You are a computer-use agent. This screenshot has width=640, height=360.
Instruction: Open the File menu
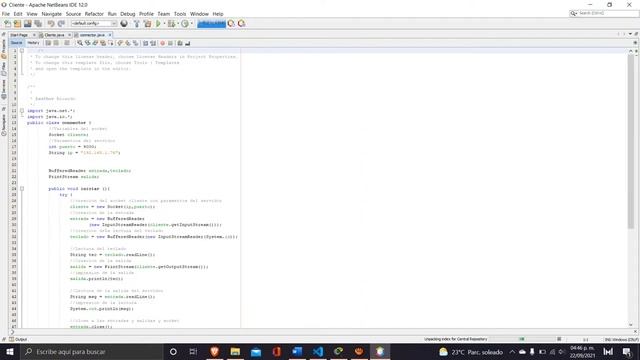[6, 14]
